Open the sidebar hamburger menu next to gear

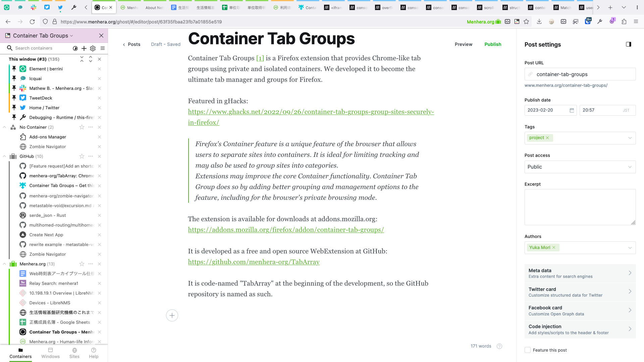(103, 48)
